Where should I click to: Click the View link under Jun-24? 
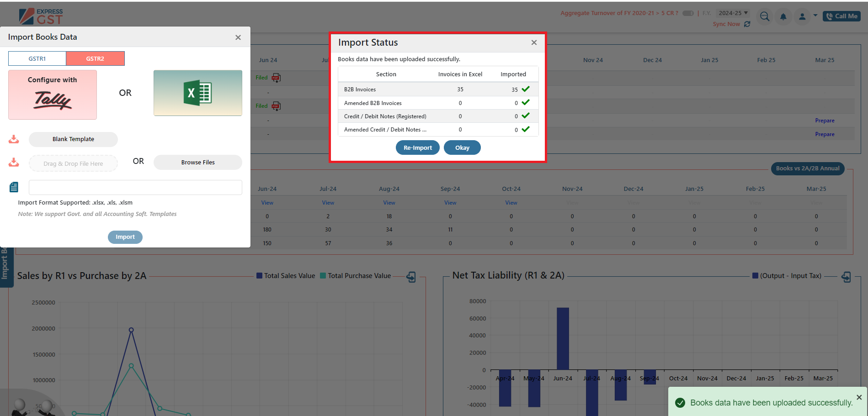tap(267, 203)
